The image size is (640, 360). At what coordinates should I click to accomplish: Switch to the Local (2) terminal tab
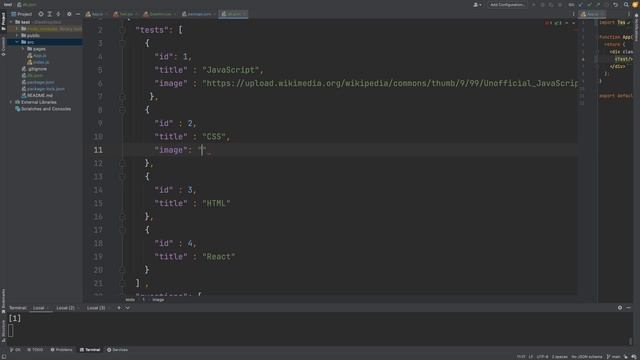[x=65, y=308]
